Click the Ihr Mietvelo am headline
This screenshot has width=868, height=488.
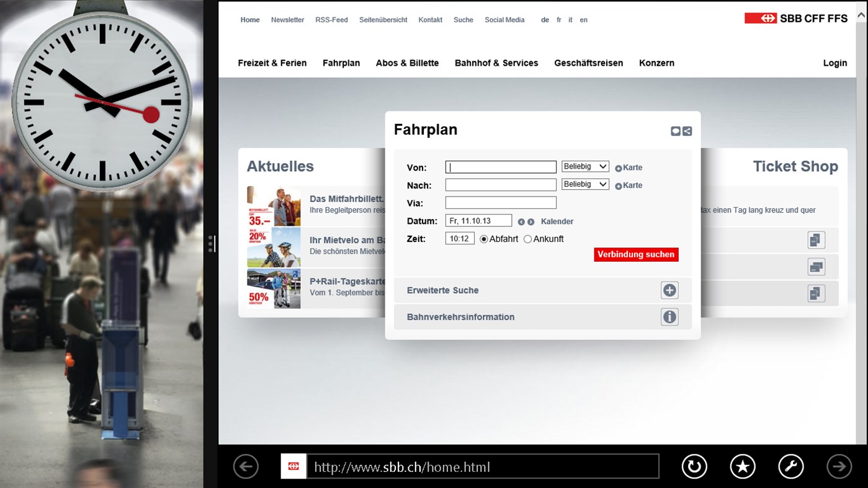[x=347, y=241]
